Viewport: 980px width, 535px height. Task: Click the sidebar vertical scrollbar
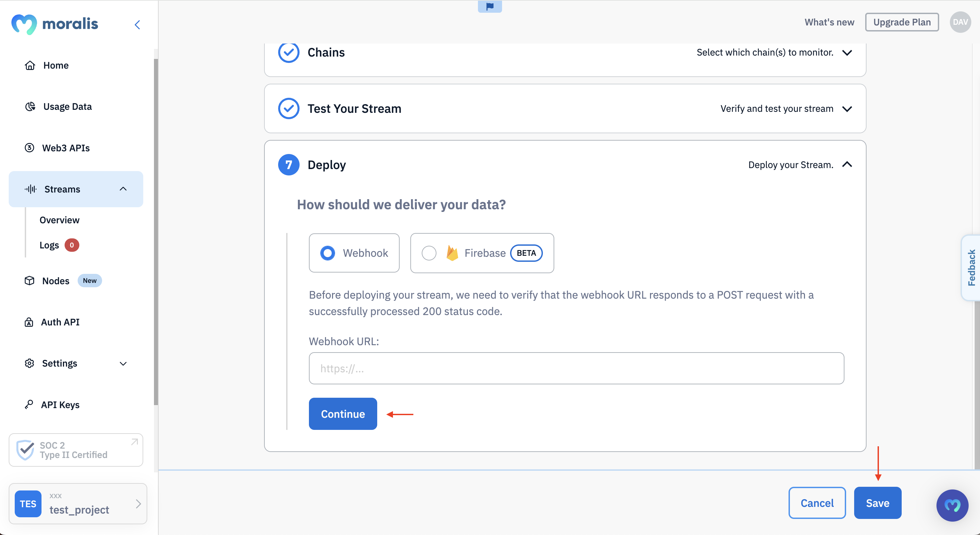pos(156,232)
